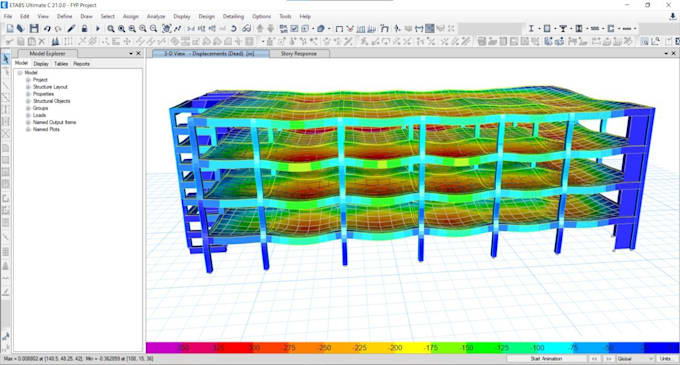Screen dimensions: 680x365
Task: Switch to the Story Response tab
Action: pos(299,54)
